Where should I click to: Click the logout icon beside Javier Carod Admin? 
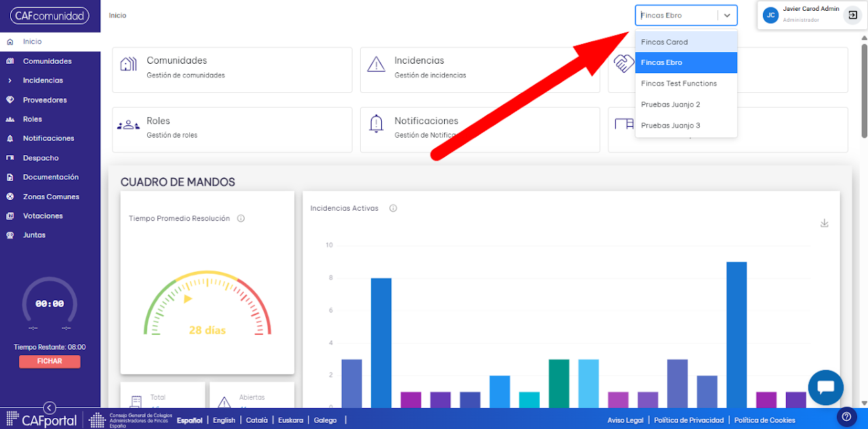852,15
